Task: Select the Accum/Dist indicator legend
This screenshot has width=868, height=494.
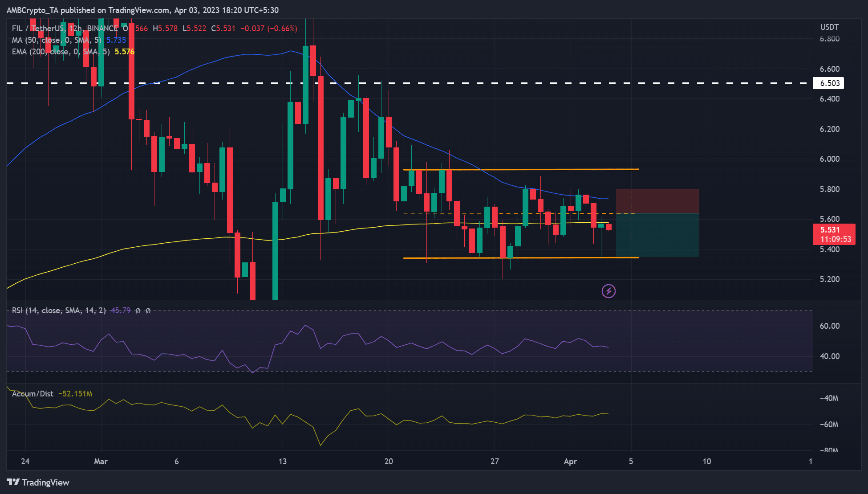Action: tap(32, 394)
